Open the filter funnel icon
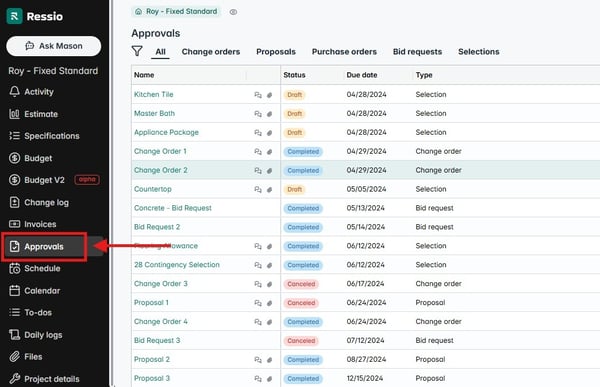The height and width of the screenshot is (387, 600). point(137,51)
